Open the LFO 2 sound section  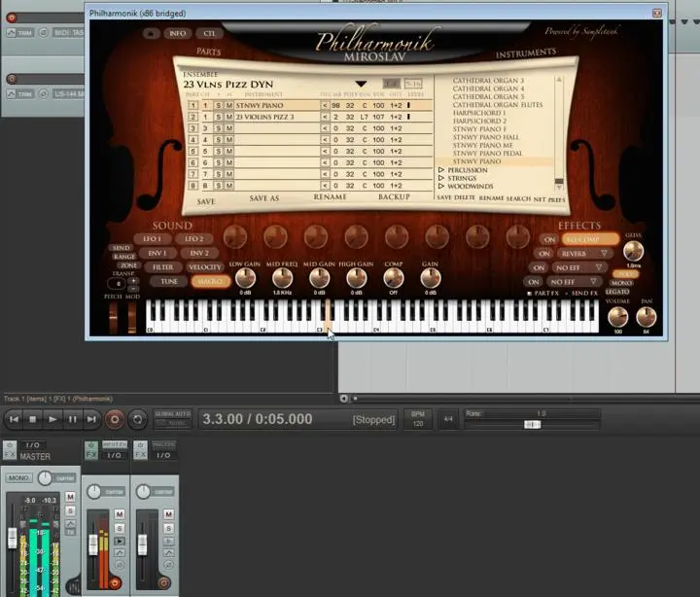pos(193,239)
